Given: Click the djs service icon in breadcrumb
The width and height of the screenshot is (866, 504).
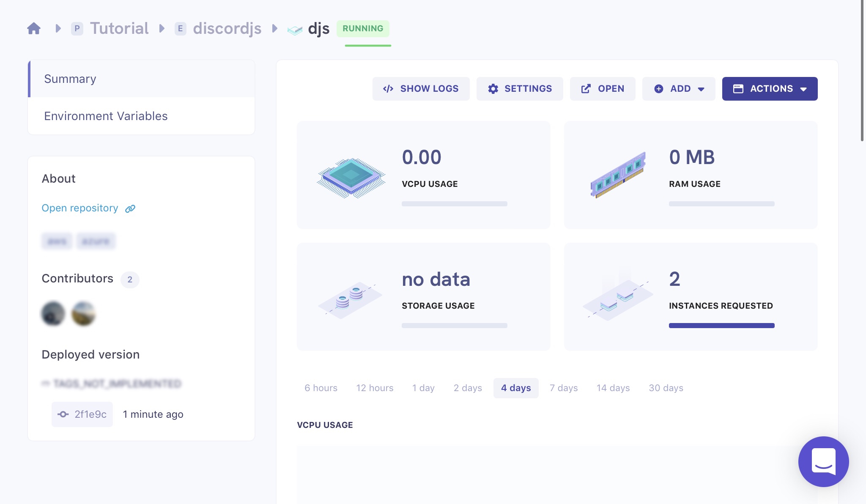Looking at the screenshot, I should [295, 30].
